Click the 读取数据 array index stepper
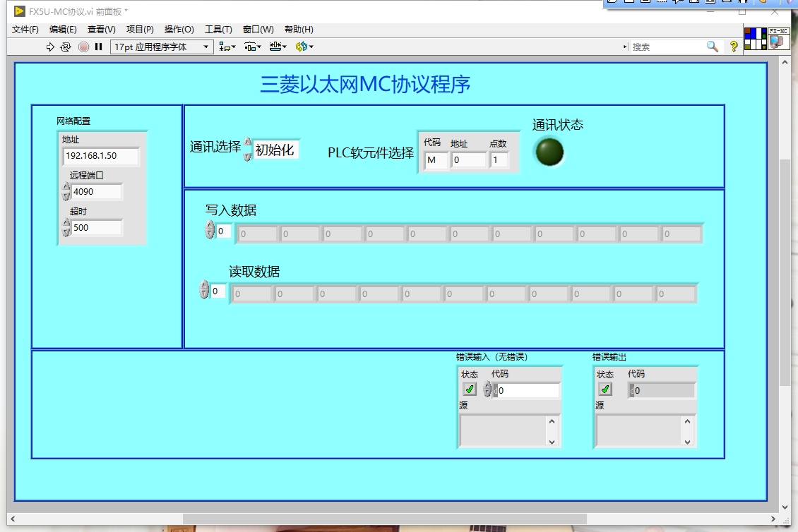This screenshot has height=532, width=798. tap(205, 290)
